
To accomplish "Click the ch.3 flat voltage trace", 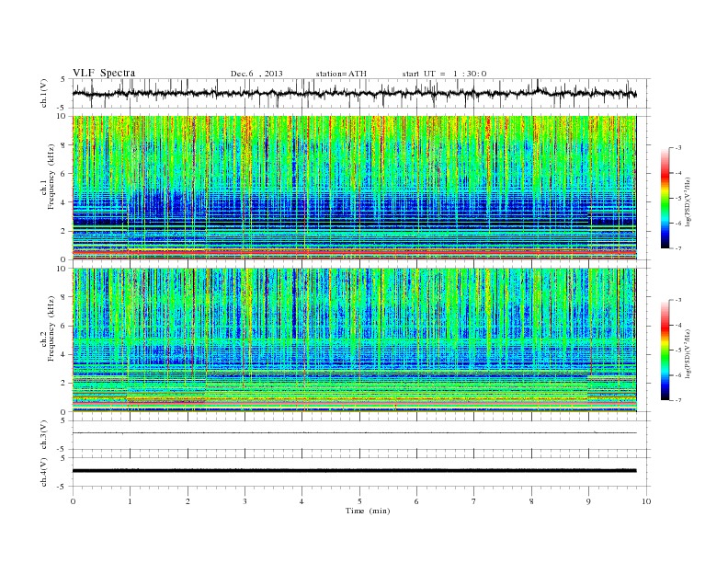I will click(x=354, y=433).
